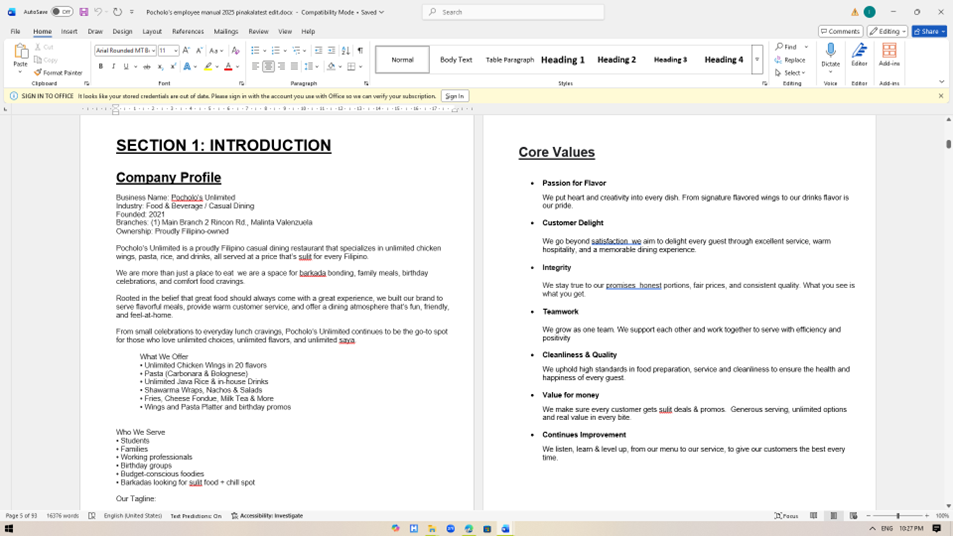Expand the bullets list dropdown arrow
The width and height of the screenshot is (953, 536).
click(x=264, y=51)
